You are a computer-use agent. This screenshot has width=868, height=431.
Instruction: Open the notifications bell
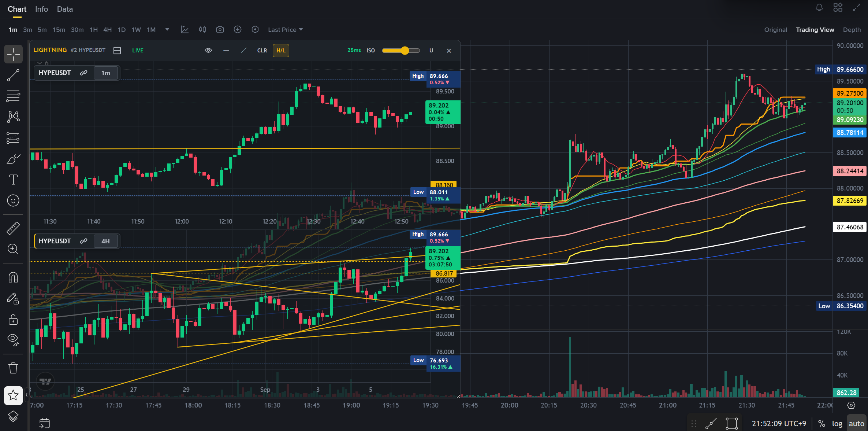(x=819, y=8)
